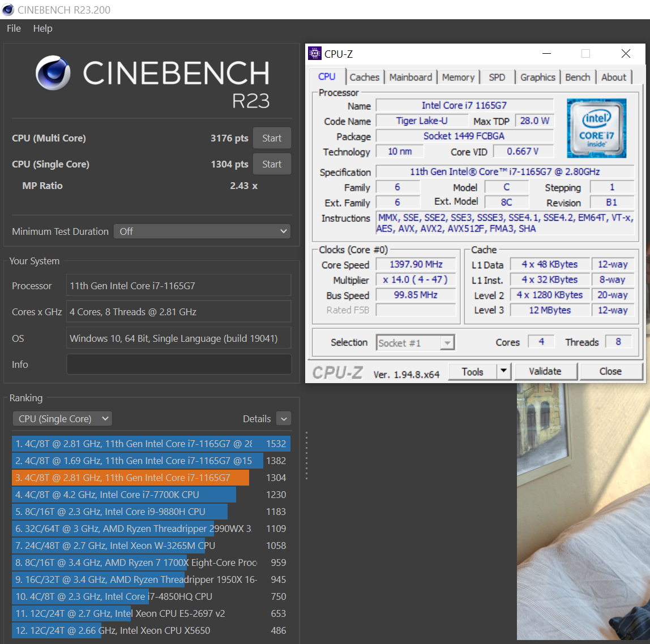Image resolution: width=650 pixels, height=644 pixels.
Task: Select ranking entry 2 i7-1165G7 @15
Action: [151, 461]
